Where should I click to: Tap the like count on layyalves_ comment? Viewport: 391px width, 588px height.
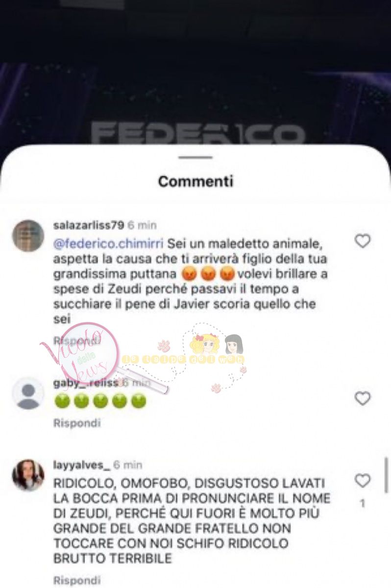point(362,503)
